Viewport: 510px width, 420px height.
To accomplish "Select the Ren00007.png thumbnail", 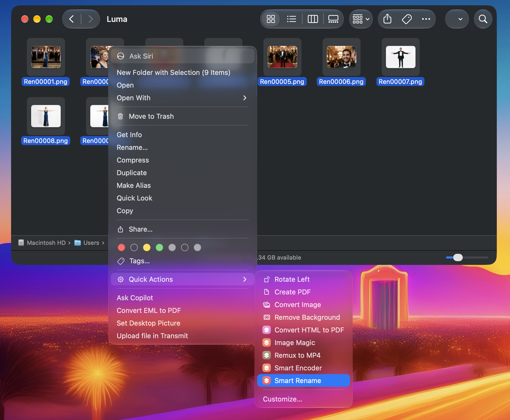I will [400, 57].
